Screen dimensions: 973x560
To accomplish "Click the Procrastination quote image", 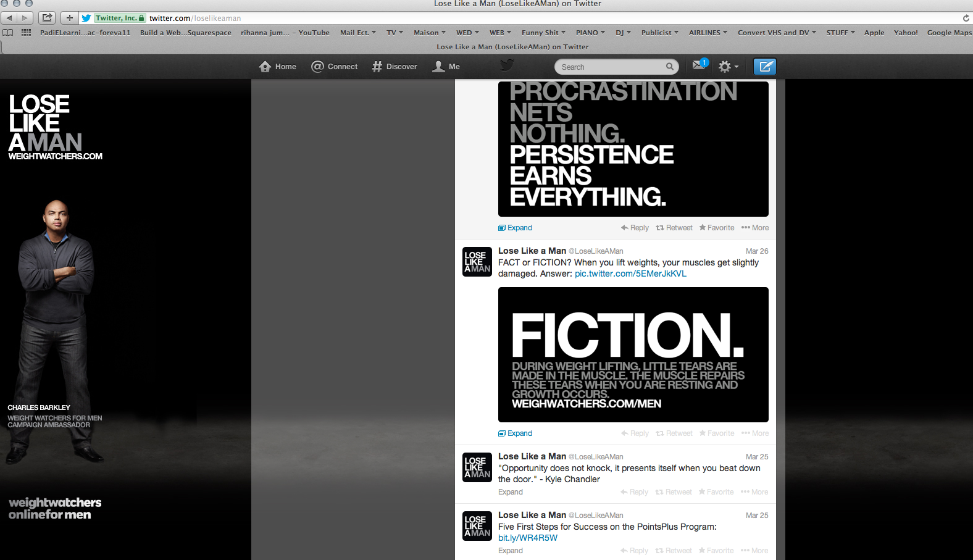I will pyautogui.click(x=633, y=149).
